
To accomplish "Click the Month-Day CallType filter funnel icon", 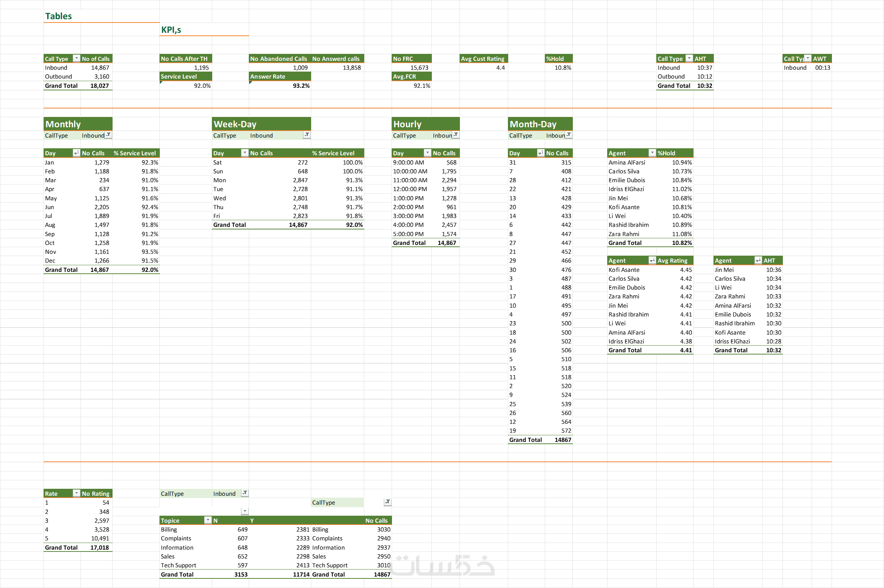I will coord(569,135).
